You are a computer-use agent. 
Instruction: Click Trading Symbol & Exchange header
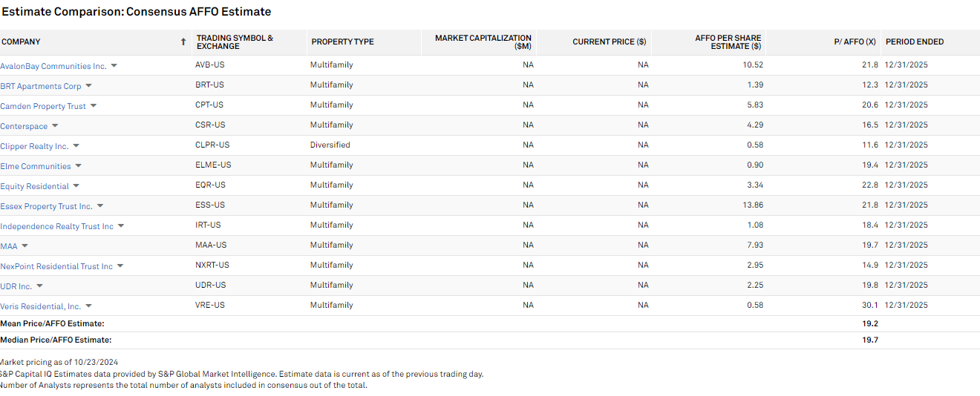[x=235, y=42]
